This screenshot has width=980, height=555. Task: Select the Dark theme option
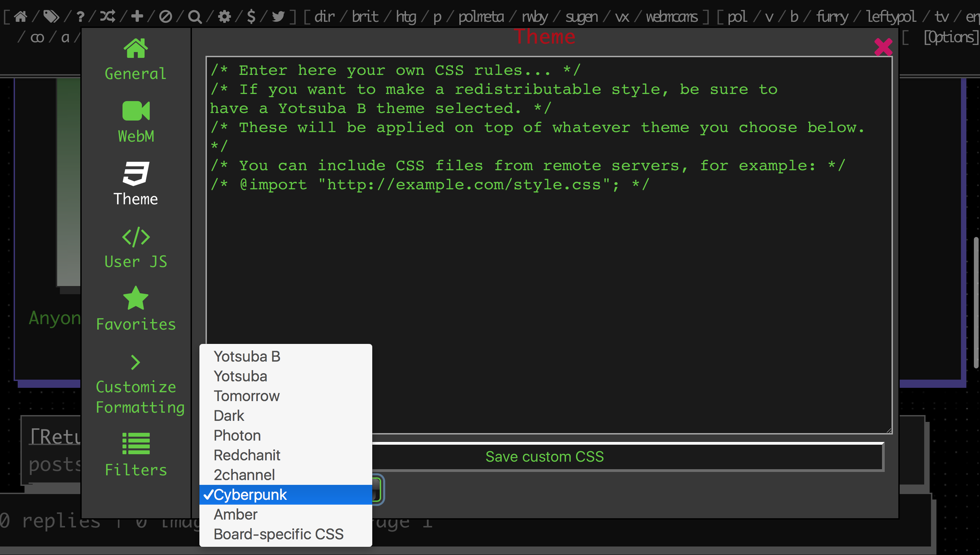(285, 416)
